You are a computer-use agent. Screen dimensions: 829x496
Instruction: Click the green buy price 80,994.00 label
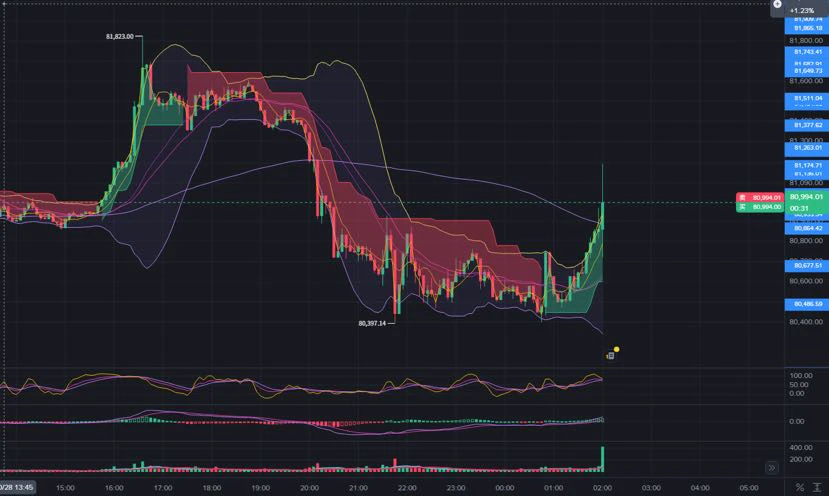coord(760,207)
